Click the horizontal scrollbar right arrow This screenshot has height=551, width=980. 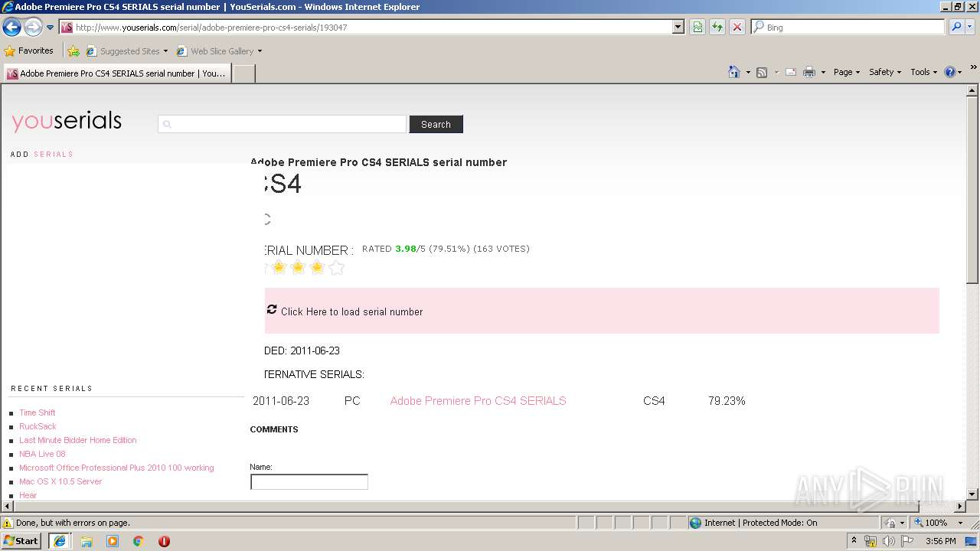[x=959, y=506]
